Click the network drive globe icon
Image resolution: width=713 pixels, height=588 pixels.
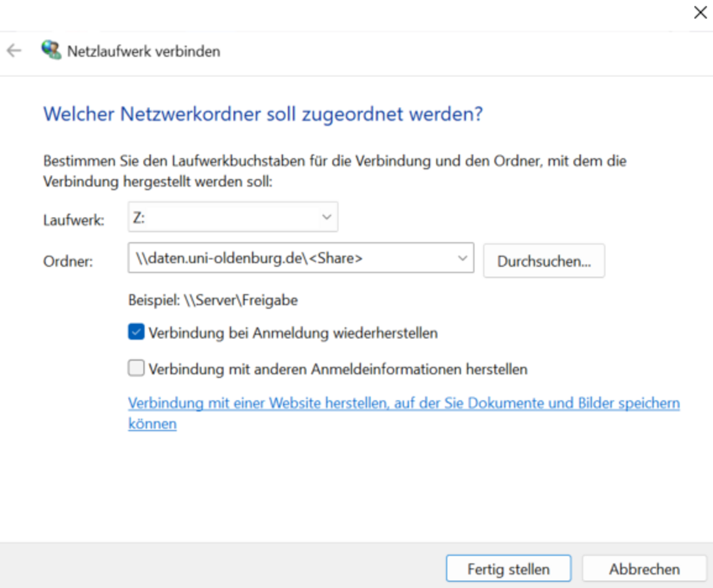(x=50, y=50)
